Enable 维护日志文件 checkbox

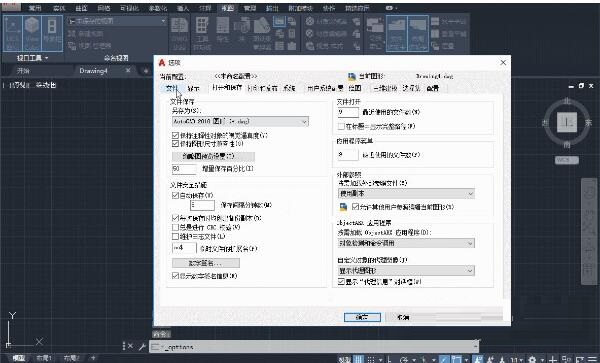pos(175,236)
